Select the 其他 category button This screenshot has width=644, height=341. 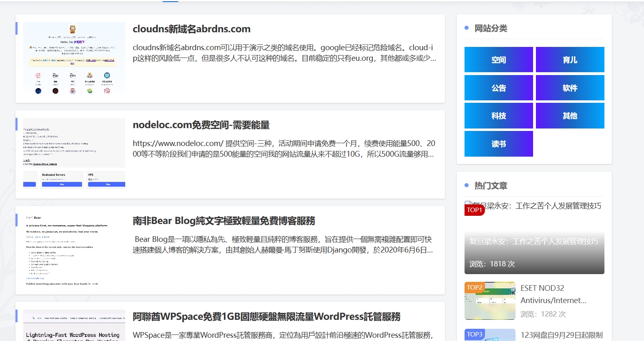point(570,115)
